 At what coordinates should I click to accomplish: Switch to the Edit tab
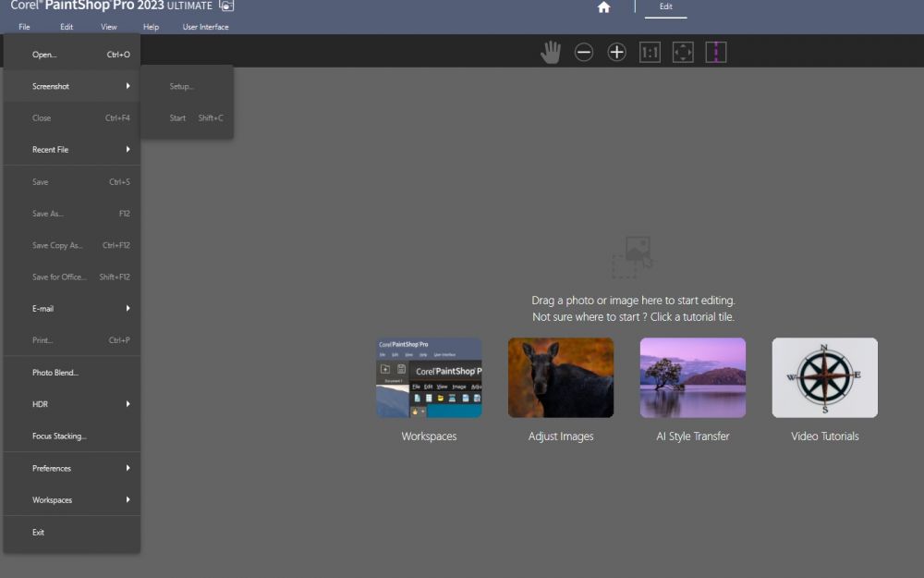coord(665,7)
